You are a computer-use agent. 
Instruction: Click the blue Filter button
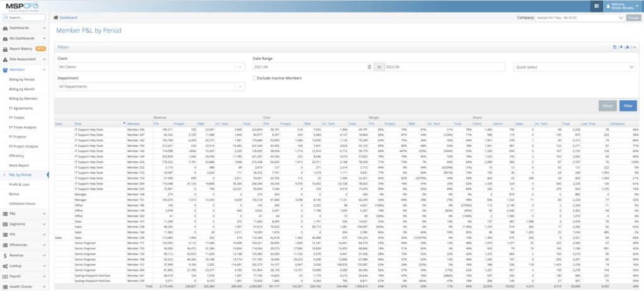[x=628, y=106]
